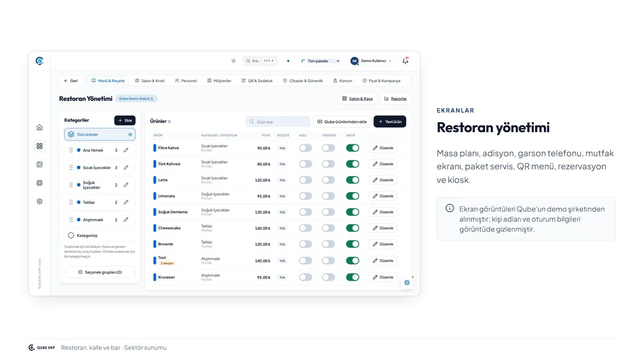
Task: Go to the Fiyat & Kampanya tab
Action: 382,81
